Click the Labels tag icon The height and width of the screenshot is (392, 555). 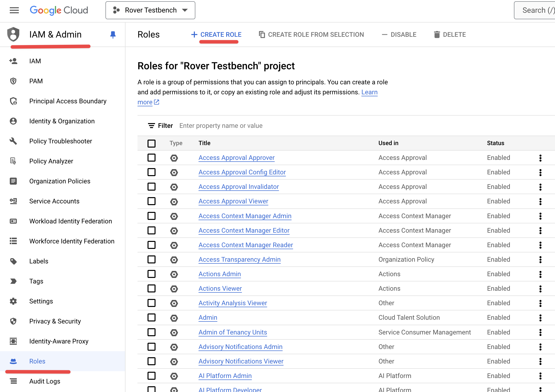point(14,260)
